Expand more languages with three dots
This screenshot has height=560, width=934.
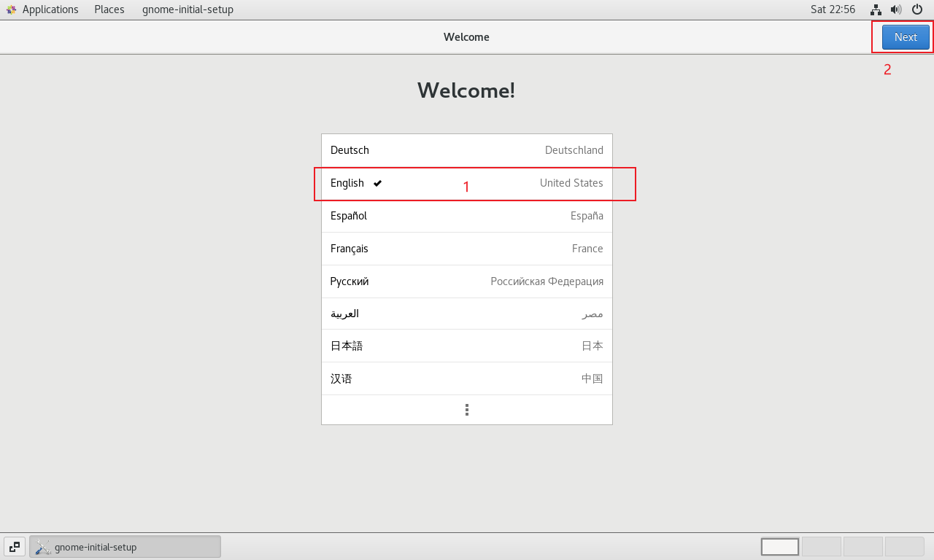[x=466, y=410]
